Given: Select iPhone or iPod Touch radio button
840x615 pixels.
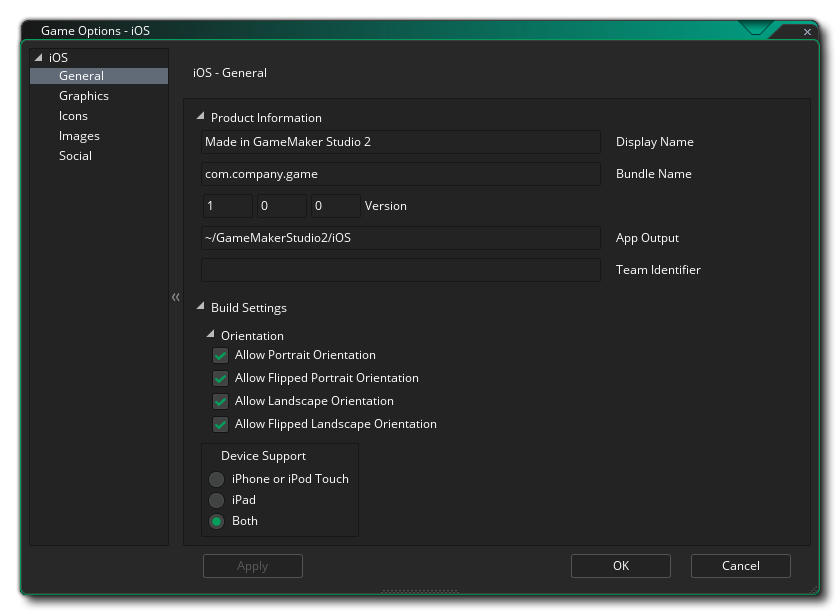Looking at the screenshot, I should (x=216, y=479).
